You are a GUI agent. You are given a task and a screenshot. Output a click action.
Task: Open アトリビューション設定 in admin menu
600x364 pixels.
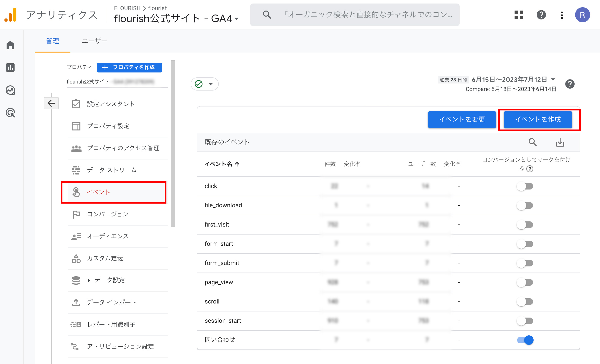coord(118,346)
